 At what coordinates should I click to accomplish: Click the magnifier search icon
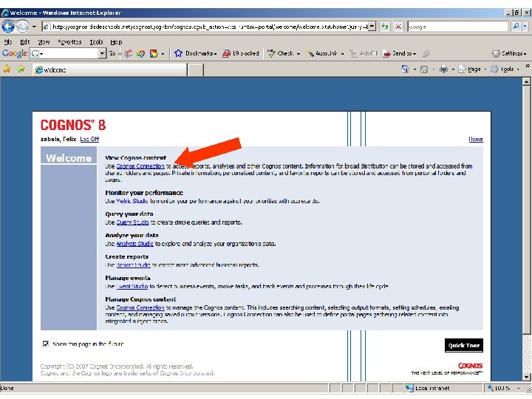[x=516, y=26]
